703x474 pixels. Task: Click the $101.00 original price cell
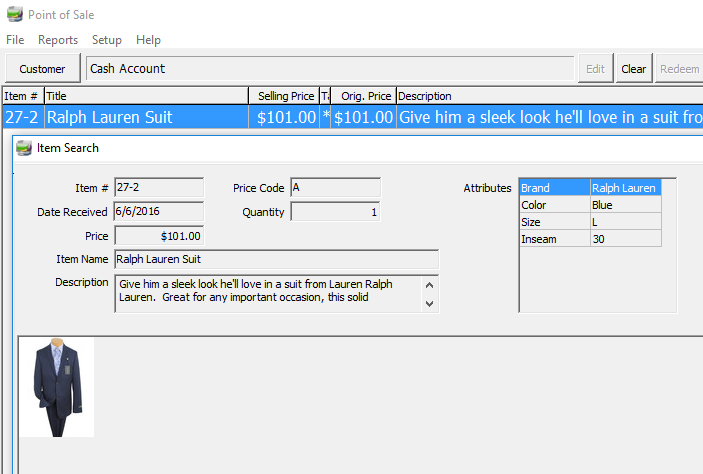click(x=364, y=117)
